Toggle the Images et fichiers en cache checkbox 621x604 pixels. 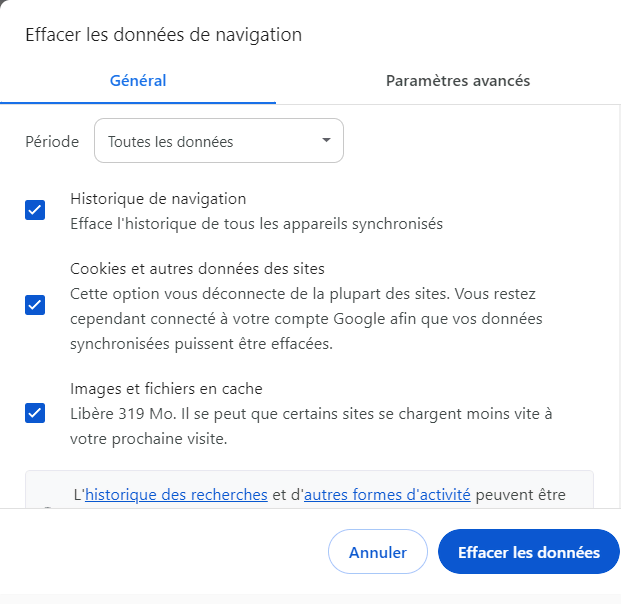point(35,412)
